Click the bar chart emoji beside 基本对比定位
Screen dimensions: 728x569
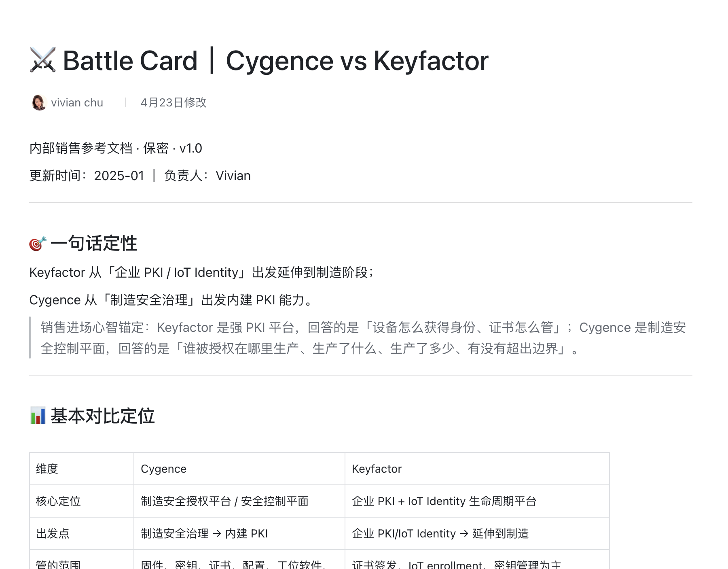[x=38, y=416]
